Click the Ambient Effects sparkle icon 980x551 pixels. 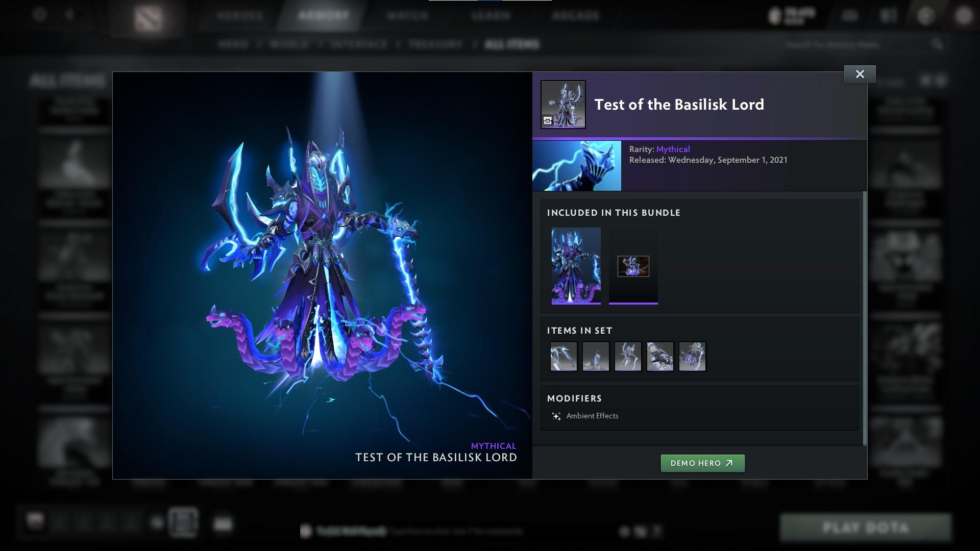click(x=556, y=415)
